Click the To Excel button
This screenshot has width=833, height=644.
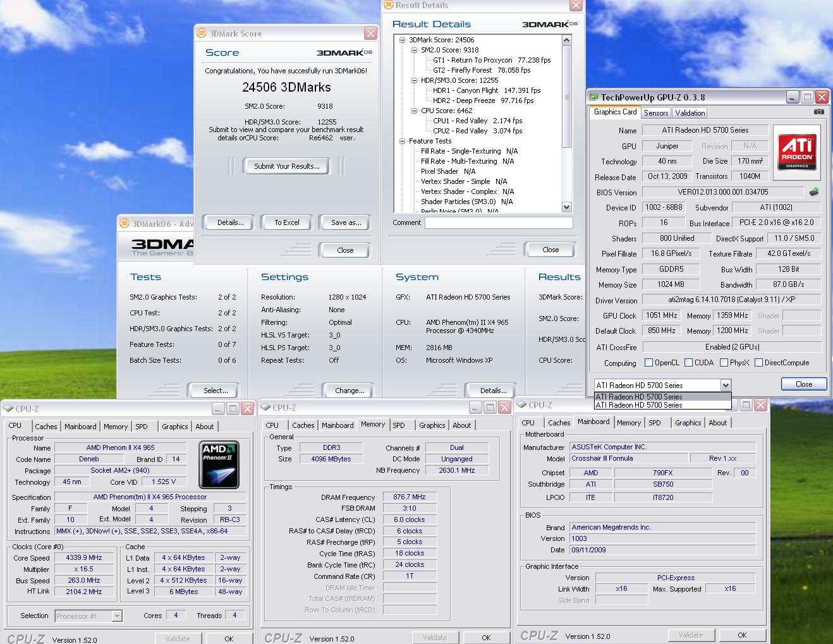tap(287, 222)
